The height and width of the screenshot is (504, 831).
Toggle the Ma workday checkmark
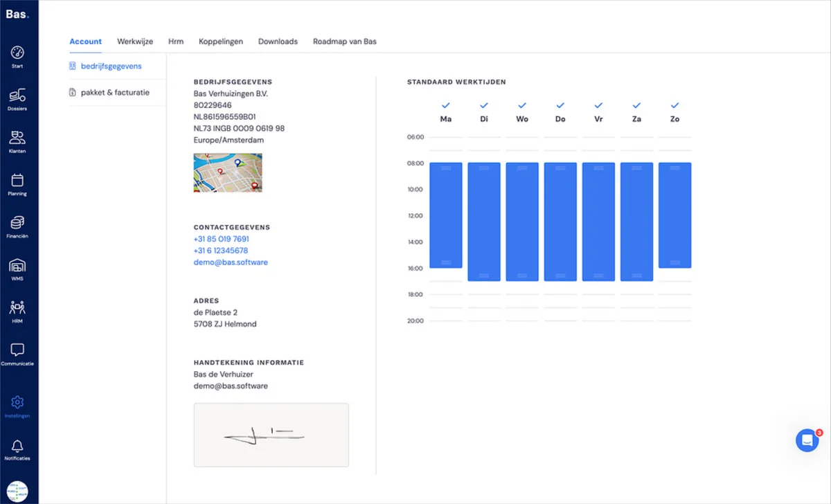(x=446, y=105)
